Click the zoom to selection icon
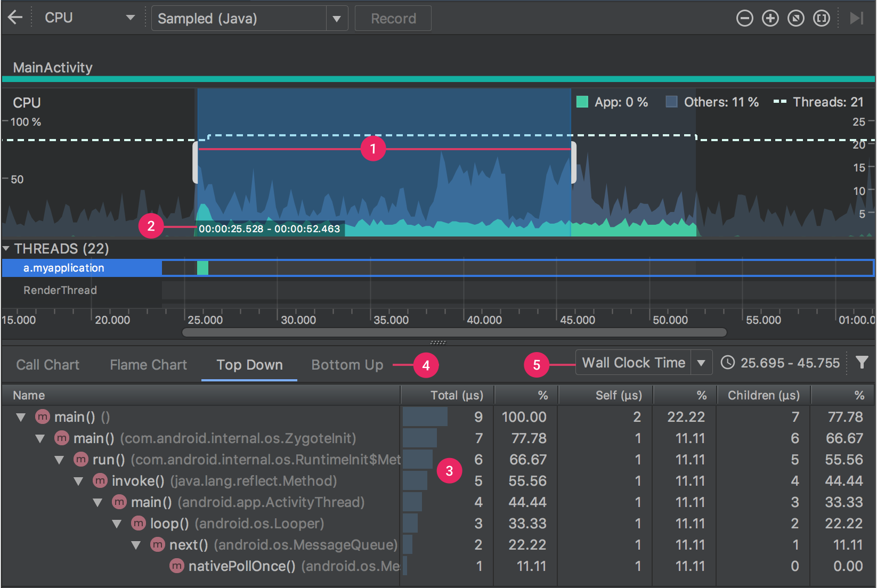877x588 pixels. coord(821,18)
